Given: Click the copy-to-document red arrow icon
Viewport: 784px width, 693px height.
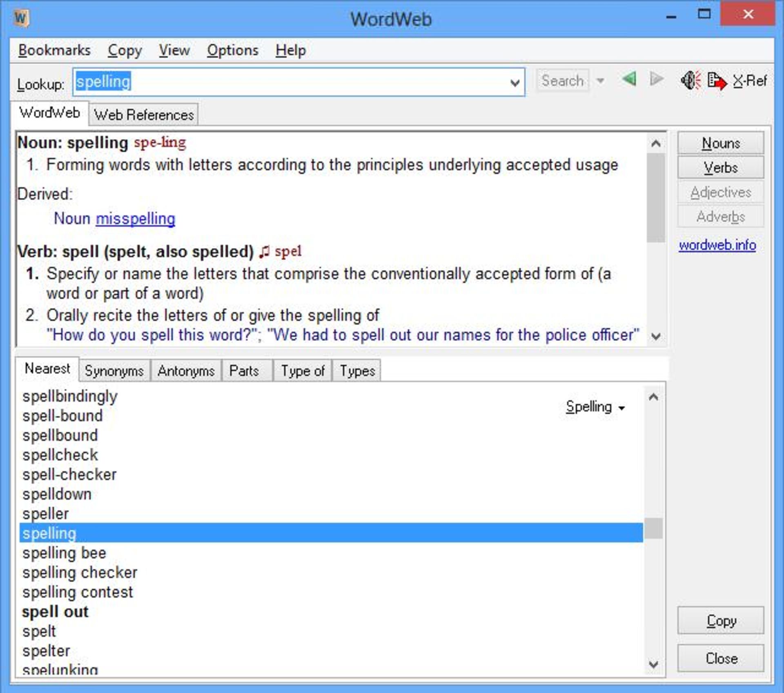Looking at the screenshot, I should (717, 80).
